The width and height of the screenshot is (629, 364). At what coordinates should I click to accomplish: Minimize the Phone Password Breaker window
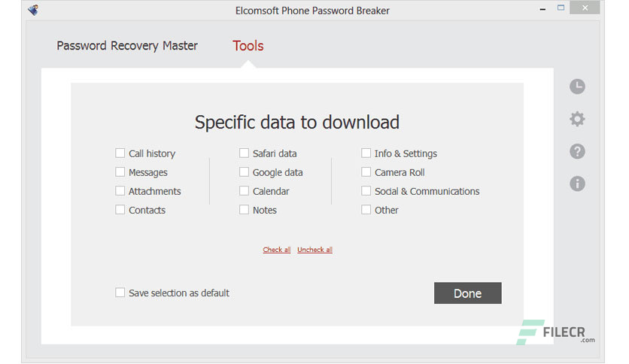pyautogui.click(x=542, y=9)
